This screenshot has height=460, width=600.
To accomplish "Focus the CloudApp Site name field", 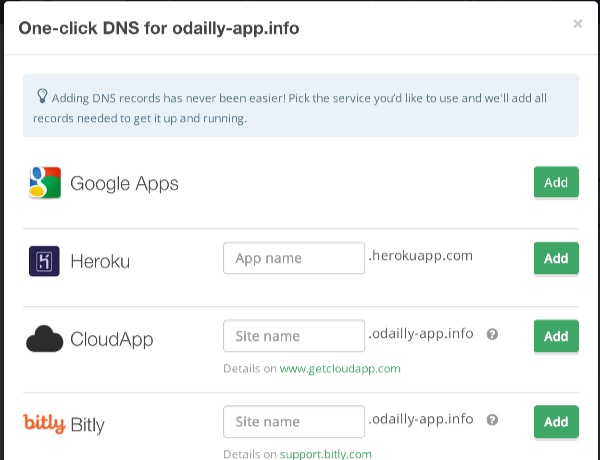I will (x=294, y=336).
